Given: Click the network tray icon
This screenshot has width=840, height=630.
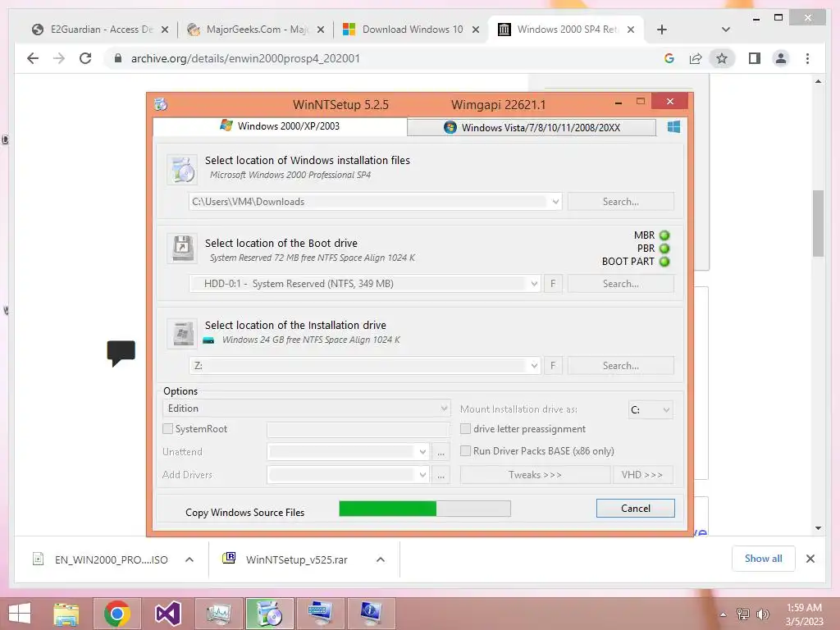Looking at the screenshot, I should (742, 614).
